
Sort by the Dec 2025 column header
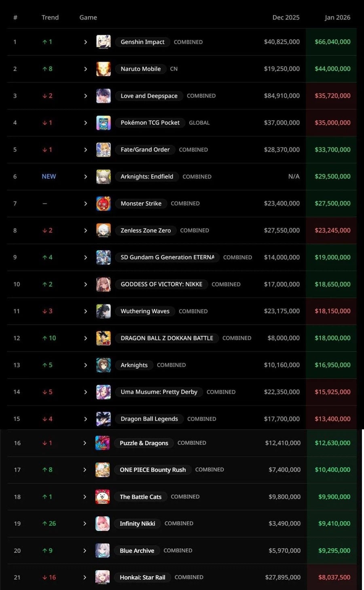(286, 17)
